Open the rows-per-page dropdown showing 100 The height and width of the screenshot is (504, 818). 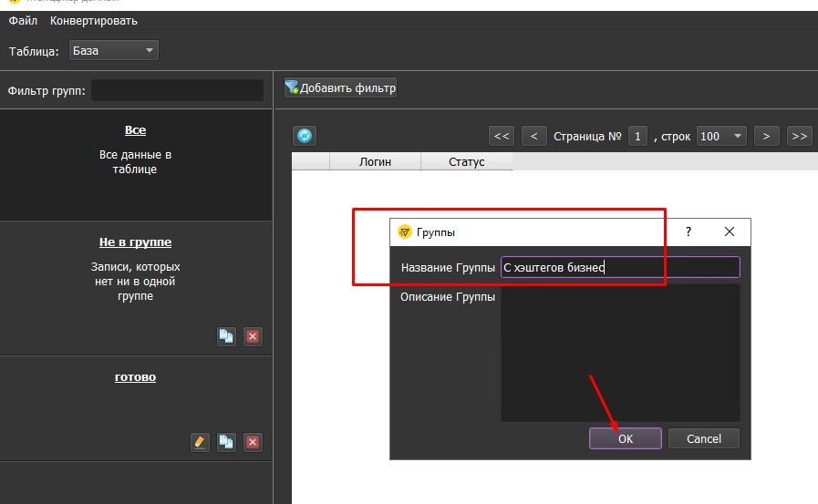[721, 136]
